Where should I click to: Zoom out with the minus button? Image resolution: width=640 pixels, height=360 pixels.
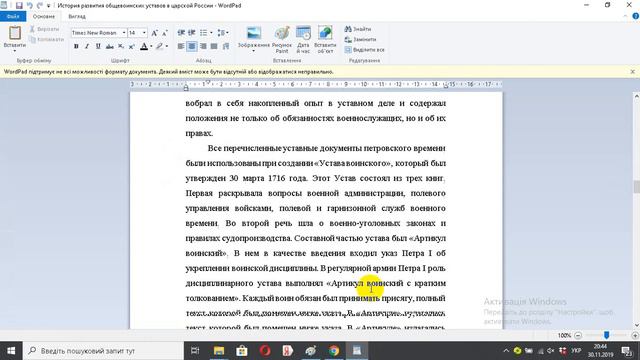tap(578, 336)
